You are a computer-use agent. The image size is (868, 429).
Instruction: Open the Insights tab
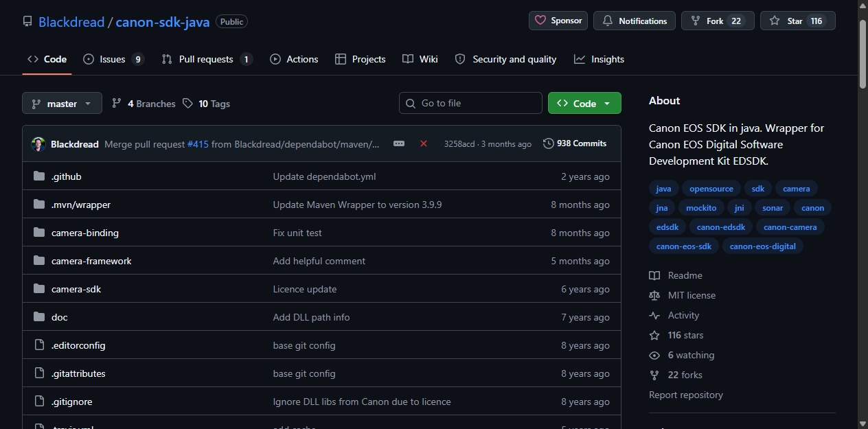(x=599, y=59)
